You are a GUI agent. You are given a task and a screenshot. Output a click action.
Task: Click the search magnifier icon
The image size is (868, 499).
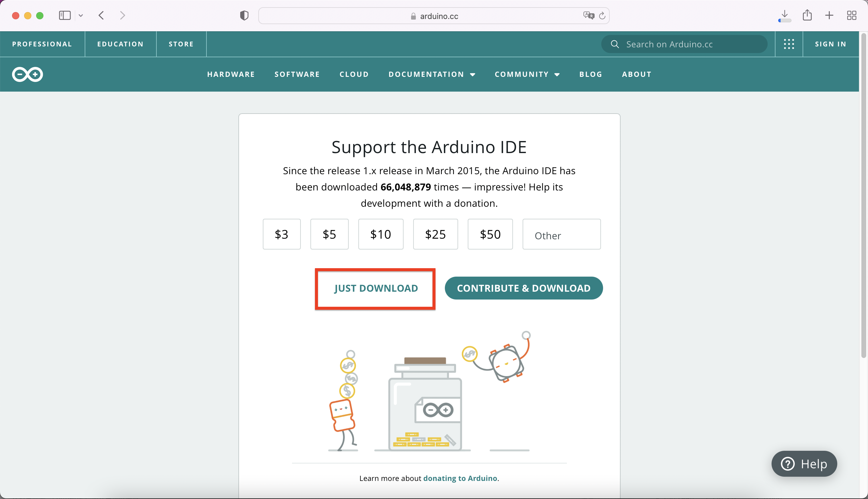coord(615,44)
